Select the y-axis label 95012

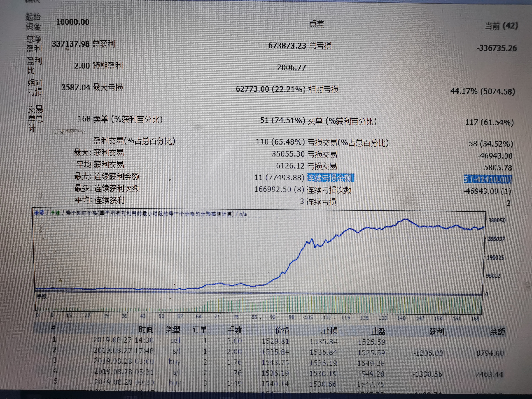(x=493, y=276)
